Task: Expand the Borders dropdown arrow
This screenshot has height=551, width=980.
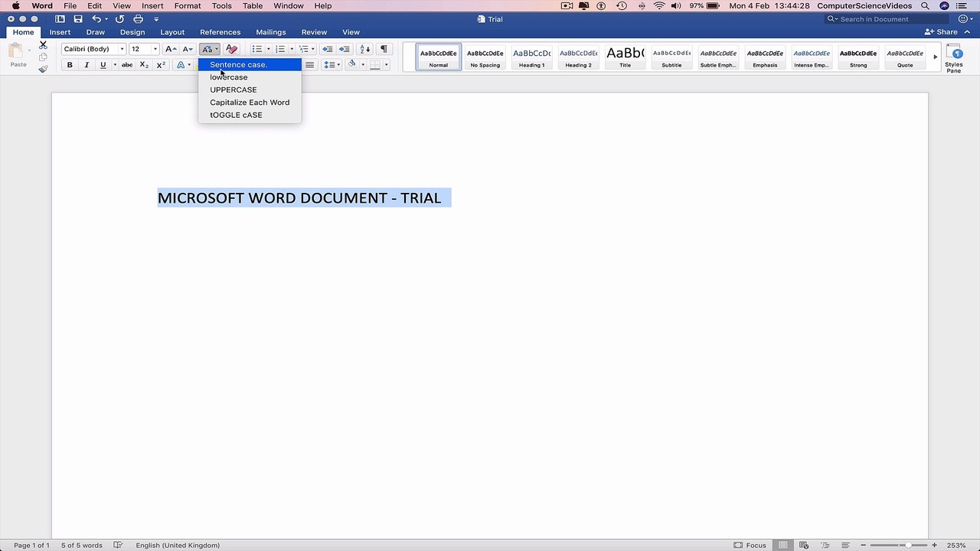Action: click(387, 65)
